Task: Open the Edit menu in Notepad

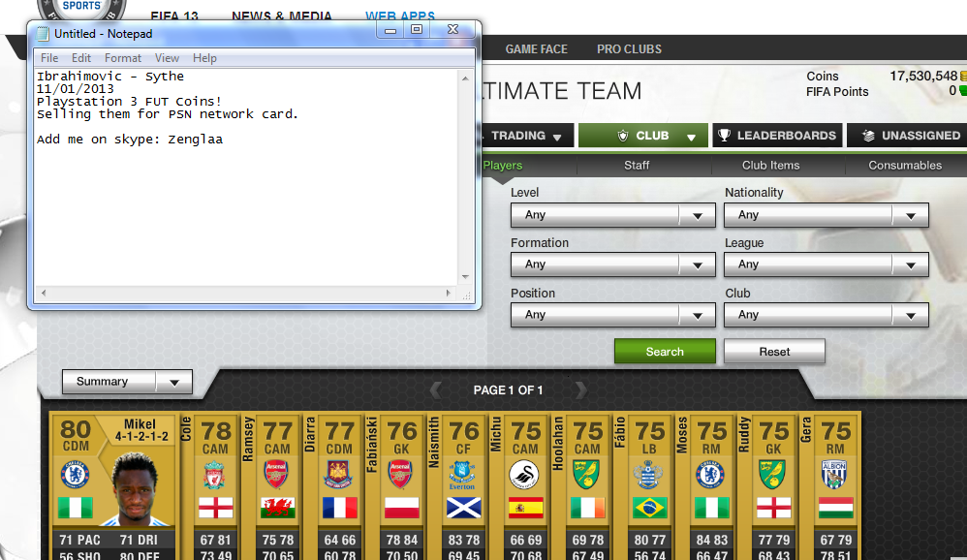Action: click(80, 58)
